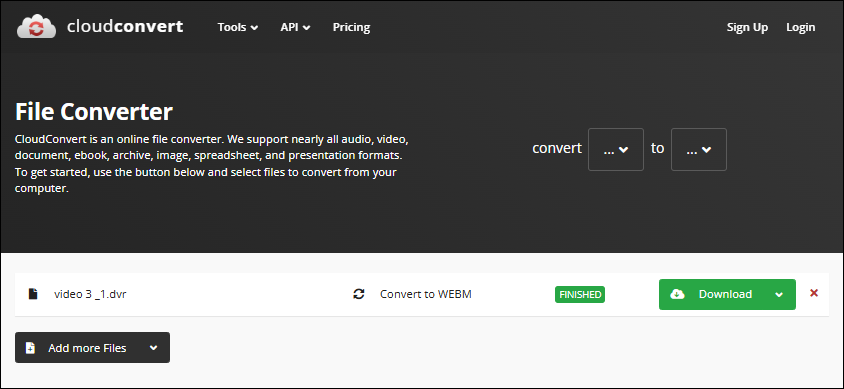Click the cloud download icon in Download button
Screen dimensions: 844x389
[x=677, y=294]
